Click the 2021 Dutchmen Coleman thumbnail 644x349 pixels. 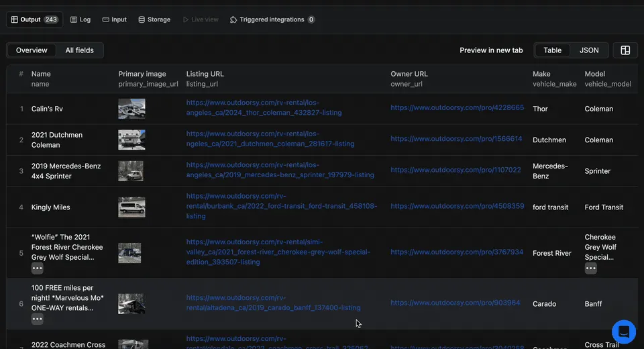[131, 140]
